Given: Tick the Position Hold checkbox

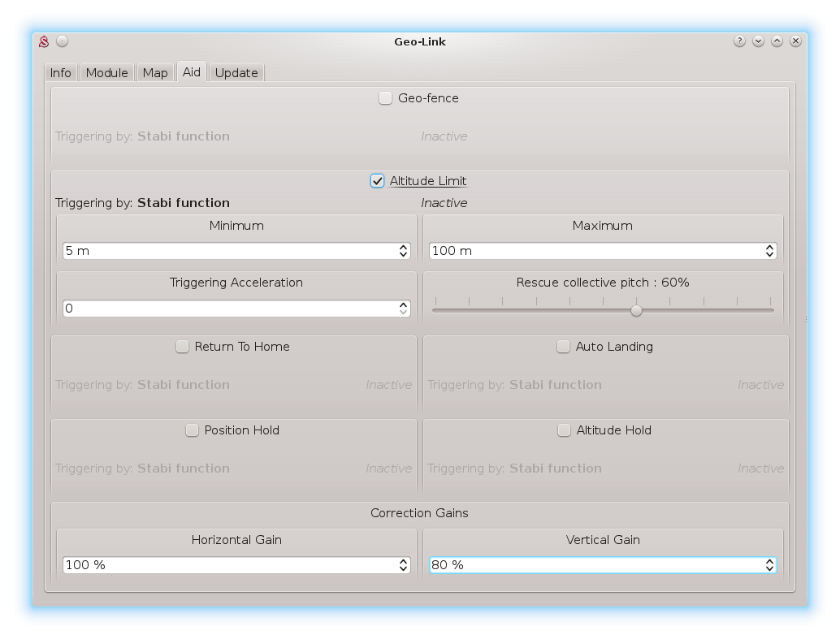Looking at the screenshot, I should [192, 430].
